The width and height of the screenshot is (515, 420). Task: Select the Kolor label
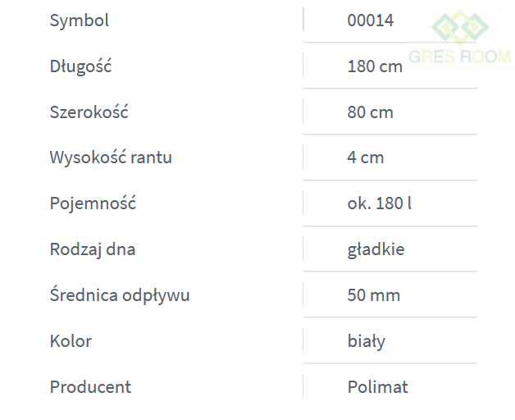(71, 341)
